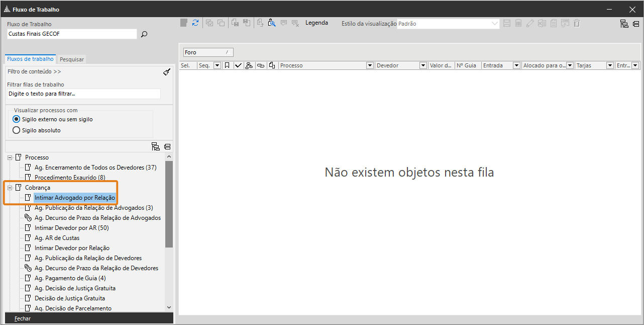The image size is (644, 325).
Task: Click the 'Legenda' button
Action: coord(316,23)
